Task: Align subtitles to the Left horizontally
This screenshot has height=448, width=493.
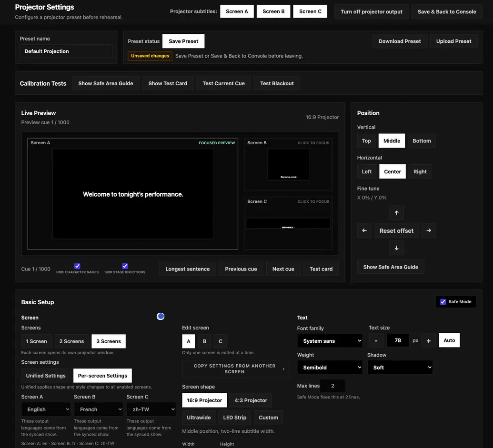Action: tap(367, 171)
